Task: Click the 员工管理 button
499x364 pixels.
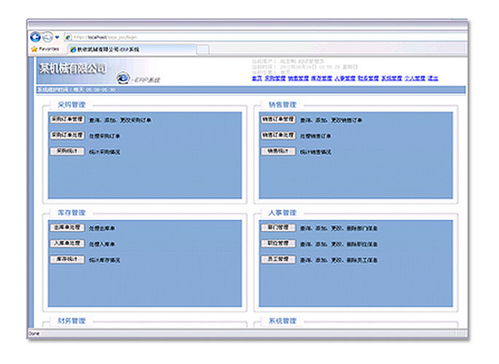Action: pyautogui.click(x=278, y=259)
